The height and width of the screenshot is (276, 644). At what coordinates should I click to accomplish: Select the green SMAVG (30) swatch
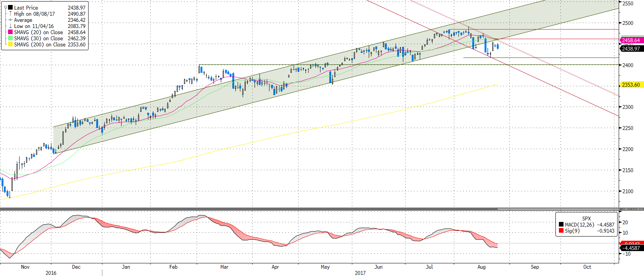10,38
